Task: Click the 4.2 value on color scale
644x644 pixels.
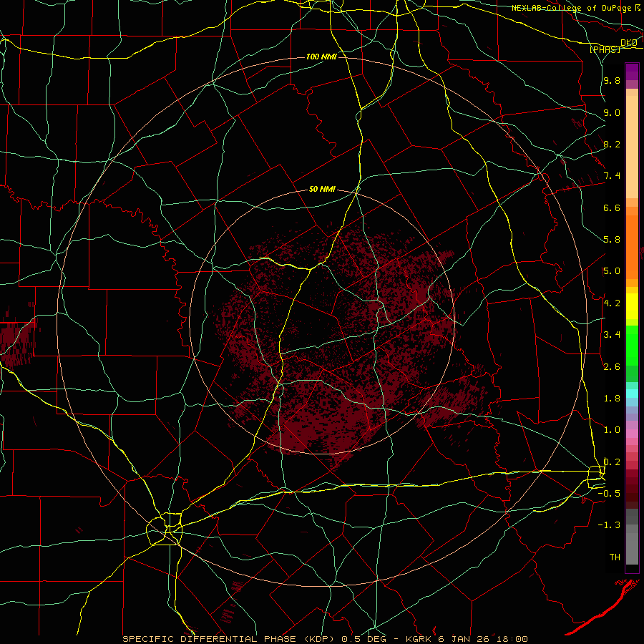Action: (612, 303)
